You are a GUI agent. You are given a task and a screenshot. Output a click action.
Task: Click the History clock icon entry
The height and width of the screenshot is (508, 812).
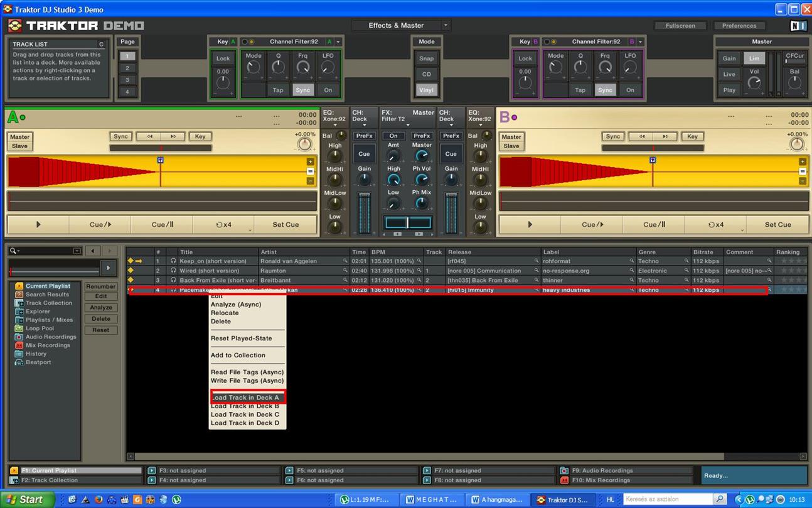pos(19,354)
